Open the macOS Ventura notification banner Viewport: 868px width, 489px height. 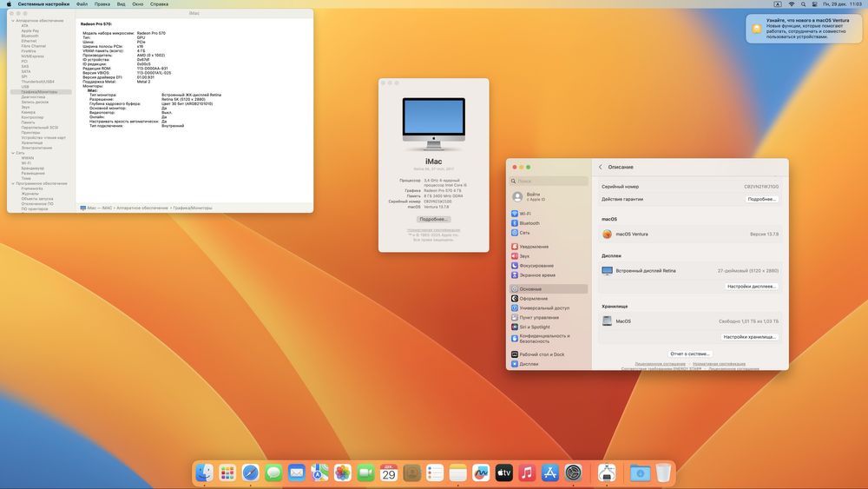(x=803, y=29)
